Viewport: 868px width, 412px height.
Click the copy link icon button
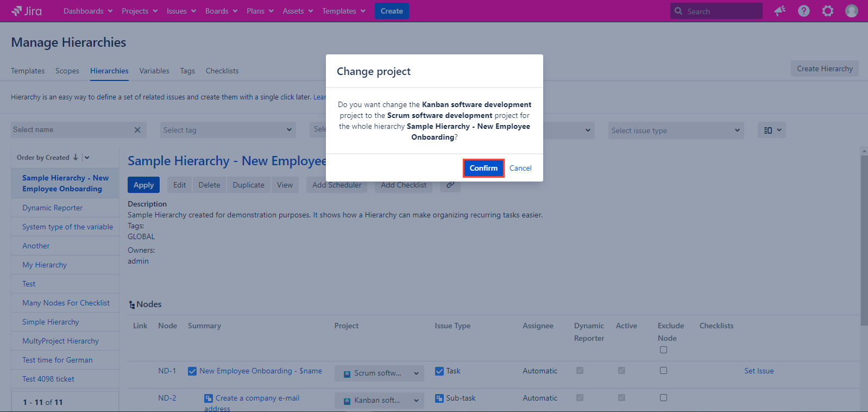click(x=450, y=185)
